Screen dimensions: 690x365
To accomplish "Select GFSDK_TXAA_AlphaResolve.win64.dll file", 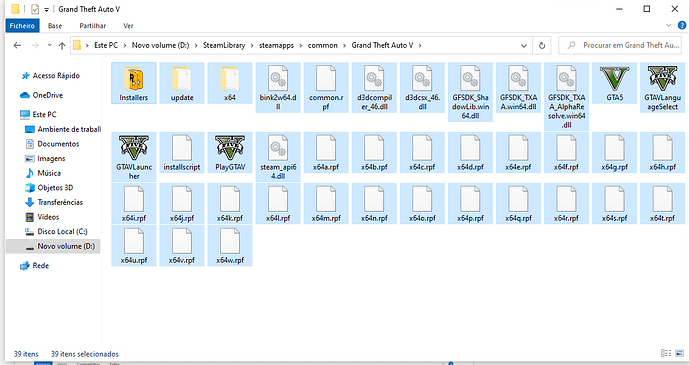I will (566, 97).
